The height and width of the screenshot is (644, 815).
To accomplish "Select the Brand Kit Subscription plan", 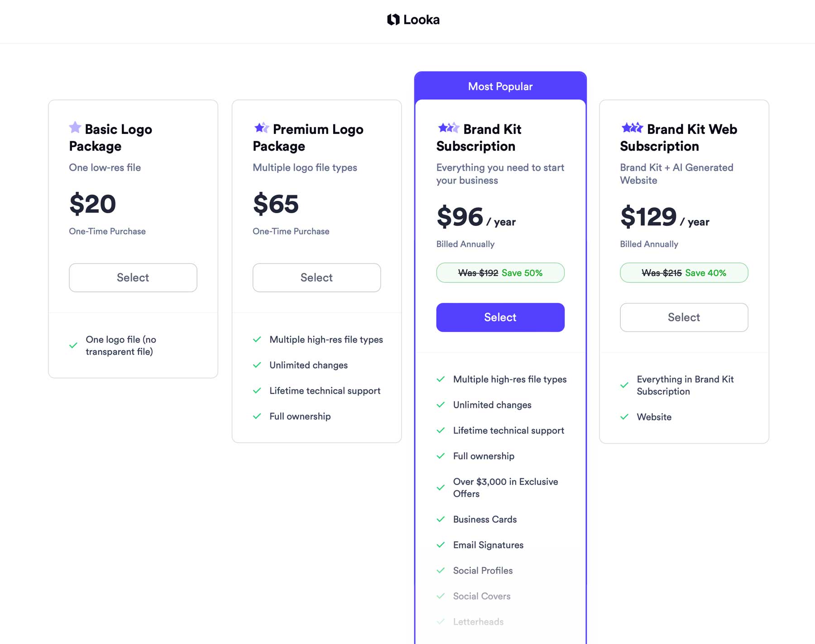I will 500,317.
